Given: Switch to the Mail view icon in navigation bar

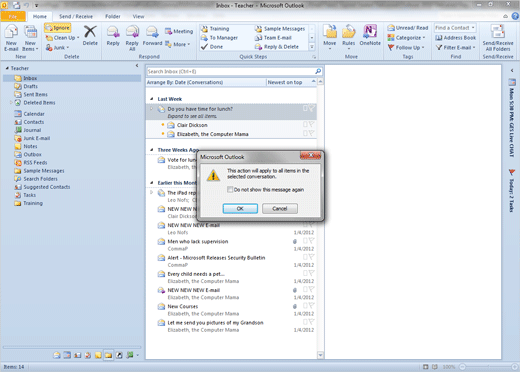Looking at the screenshot, I should coord(57,355).
